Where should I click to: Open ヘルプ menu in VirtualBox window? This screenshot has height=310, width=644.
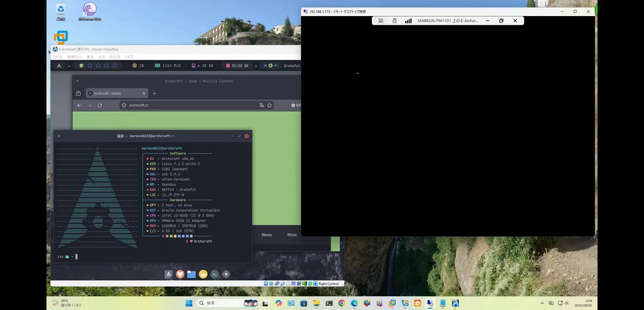129,57
